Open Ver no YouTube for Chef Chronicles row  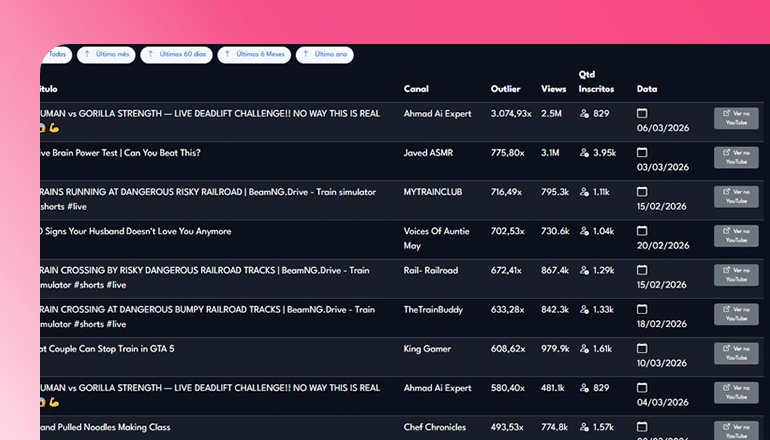coord(736,431)
